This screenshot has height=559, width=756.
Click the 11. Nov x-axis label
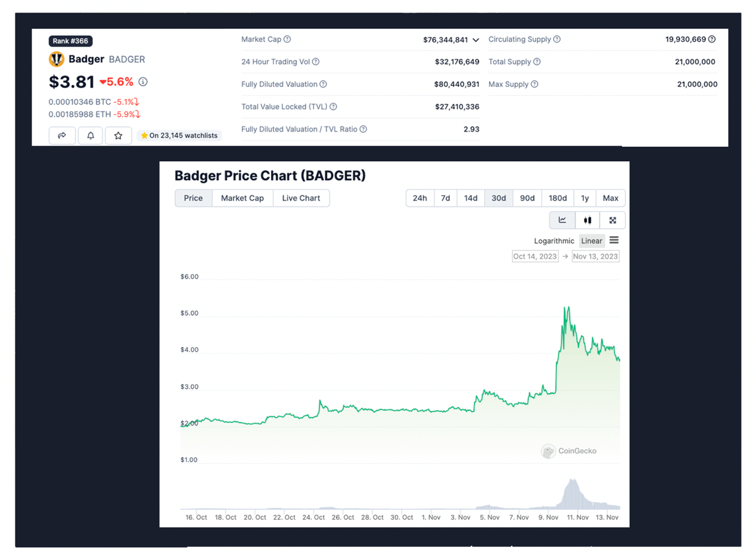pyautogui.click(x=578, y=517)
